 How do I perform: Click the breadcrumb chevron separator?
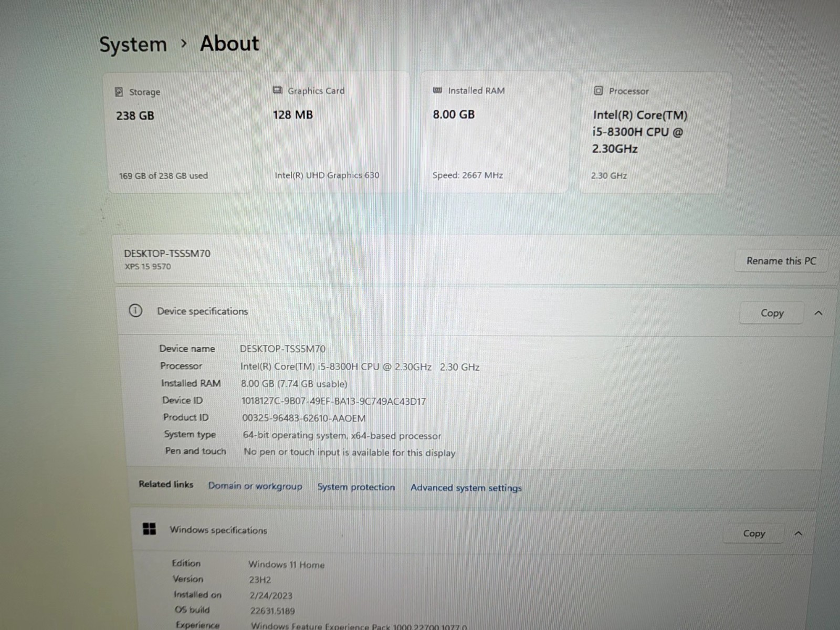(183, 44)
